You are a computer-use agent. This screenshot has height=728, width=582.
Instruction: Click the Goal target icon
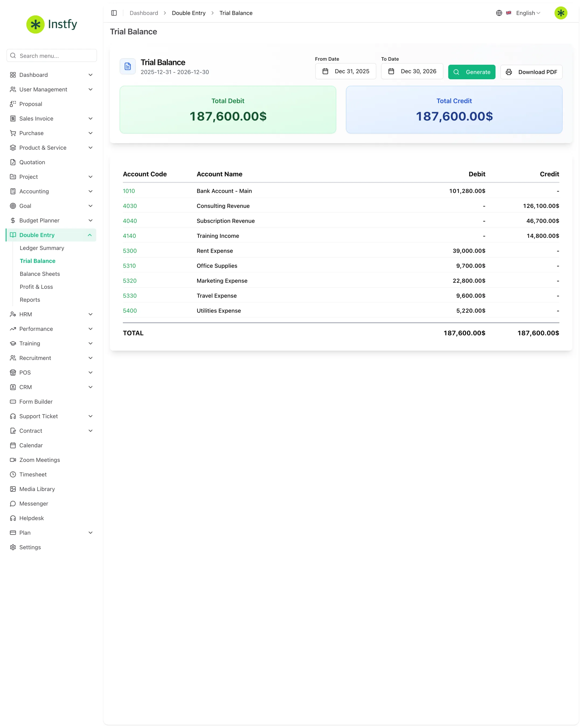point(13,206)
